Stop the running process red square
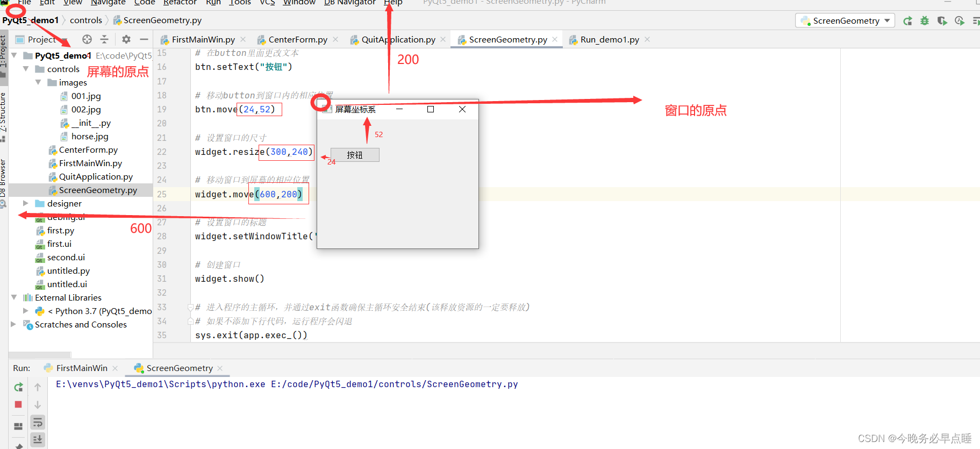 [x=18, y=404]
